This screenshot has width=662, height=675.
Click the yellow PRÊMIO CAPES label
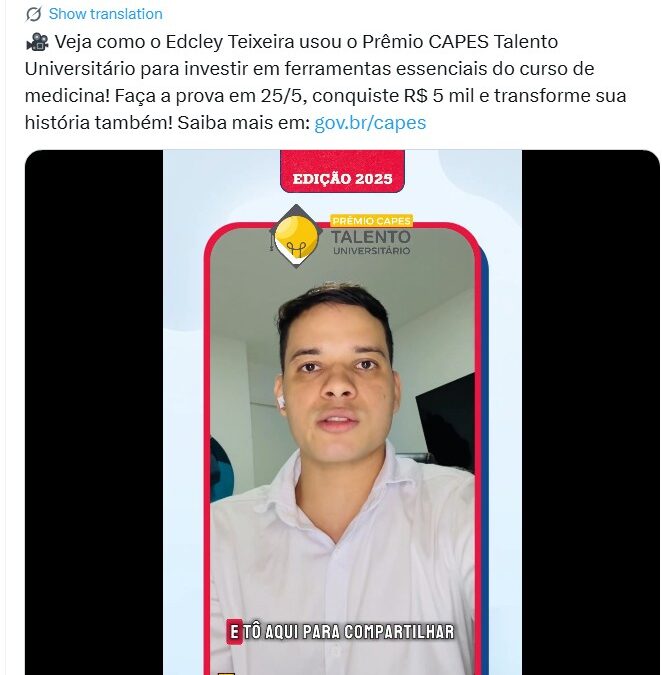click(x=371, y=221)
